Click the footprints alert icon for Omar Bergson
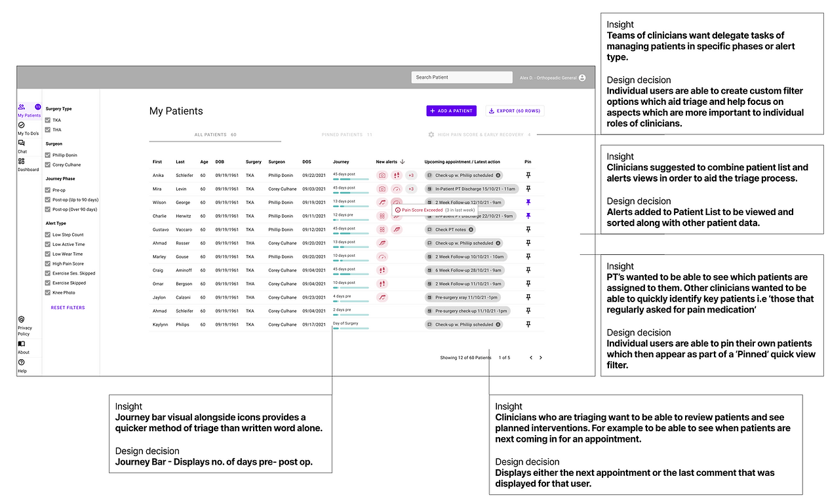 pyautogui.click(x=382, y=284)
